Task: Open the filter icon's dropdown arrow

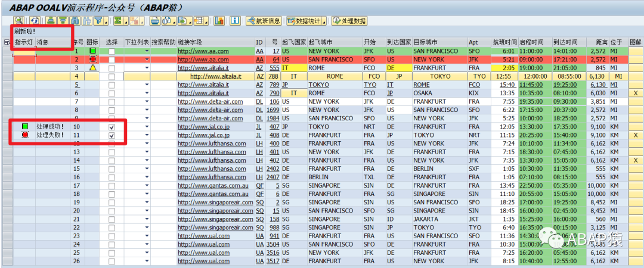Action: 106,21
